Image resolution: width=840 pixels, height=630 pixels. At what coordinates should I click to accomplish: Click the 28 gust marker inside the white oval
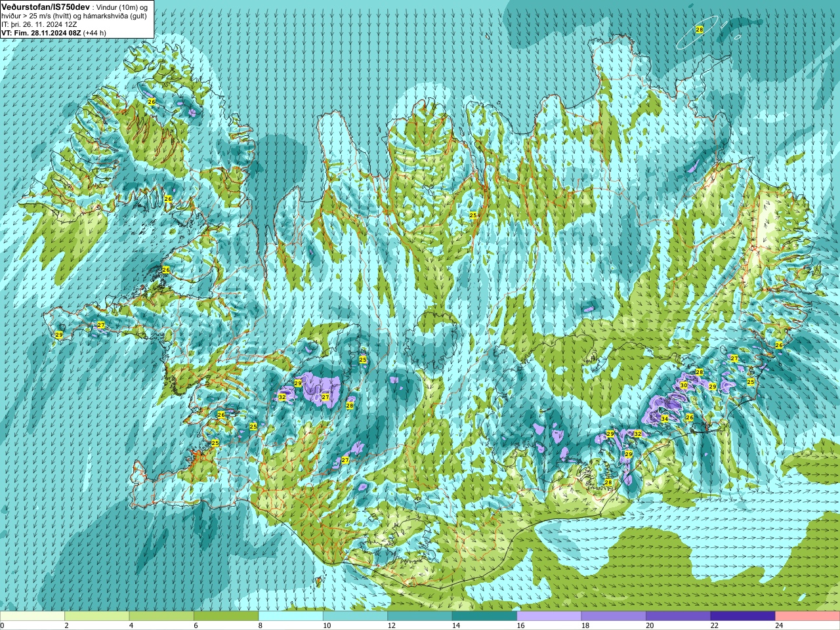(x=699, y=30)
